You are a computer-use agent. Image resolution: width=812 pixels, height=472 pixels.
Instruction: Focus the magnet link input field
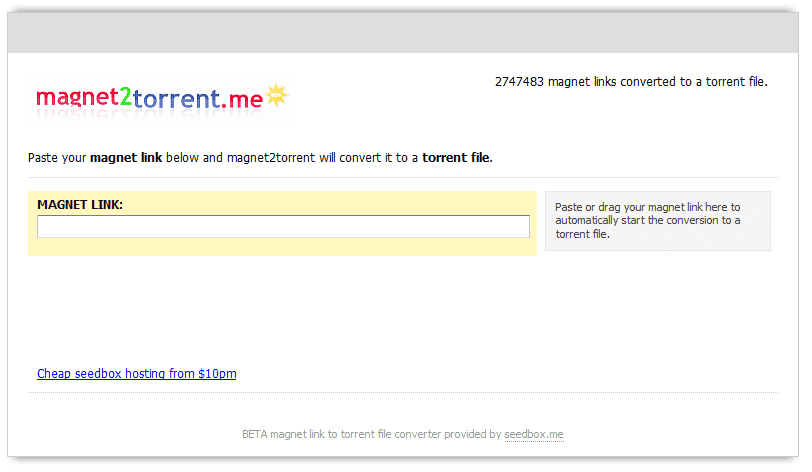click(283, 227)
